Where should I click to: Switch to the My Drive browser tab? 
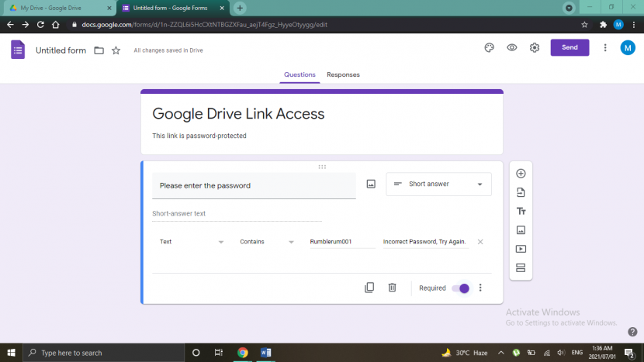pyautogui.click(x=57, y=8)
